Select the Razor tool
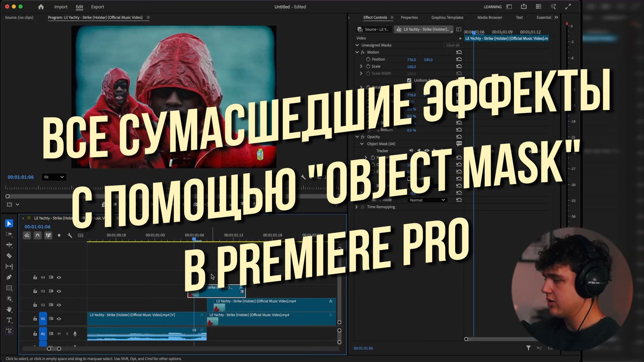Screen dimensions: 644x362 tap(9, 256)
